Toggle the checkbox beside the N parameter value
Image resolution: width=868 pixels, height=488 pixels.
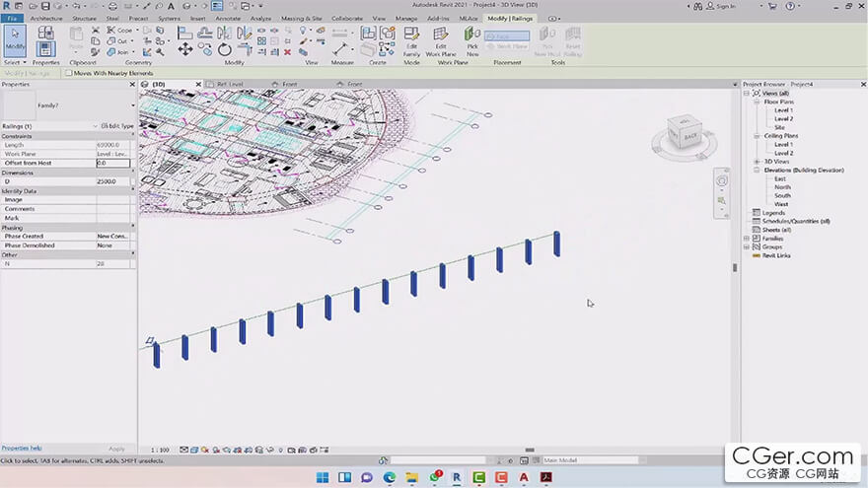tap(133, 264)
